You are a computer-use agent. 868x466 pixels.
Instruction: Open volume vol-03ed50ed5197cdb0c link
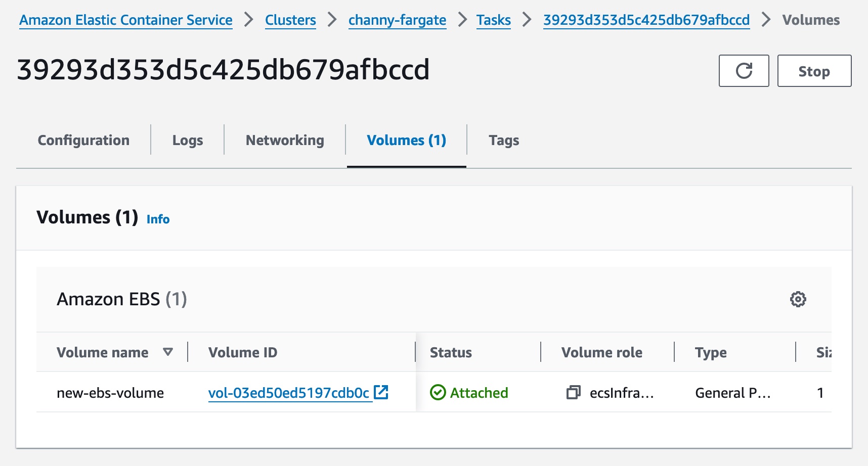[288, 393]
